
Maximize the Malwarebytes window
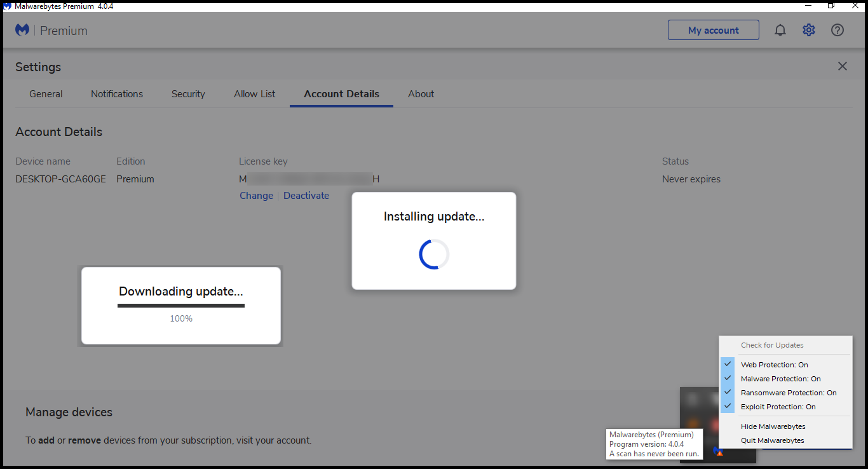tap(831, 5)
